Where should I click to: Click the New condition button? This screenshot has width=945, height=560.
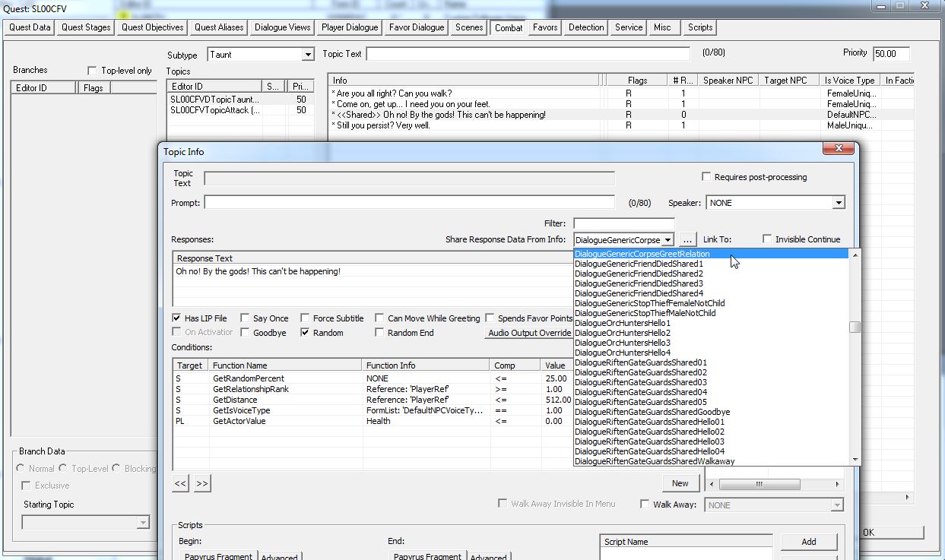[x=680, y=483]
